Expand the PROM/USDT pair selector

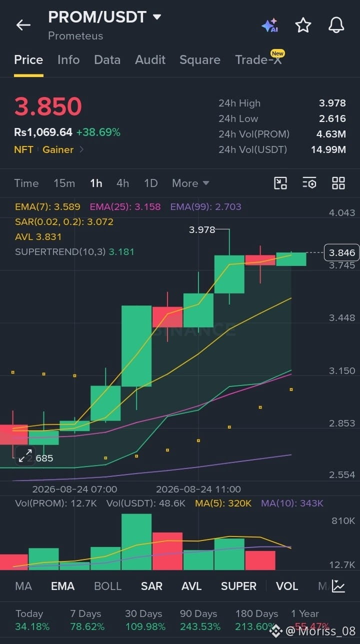pos(156,17)
